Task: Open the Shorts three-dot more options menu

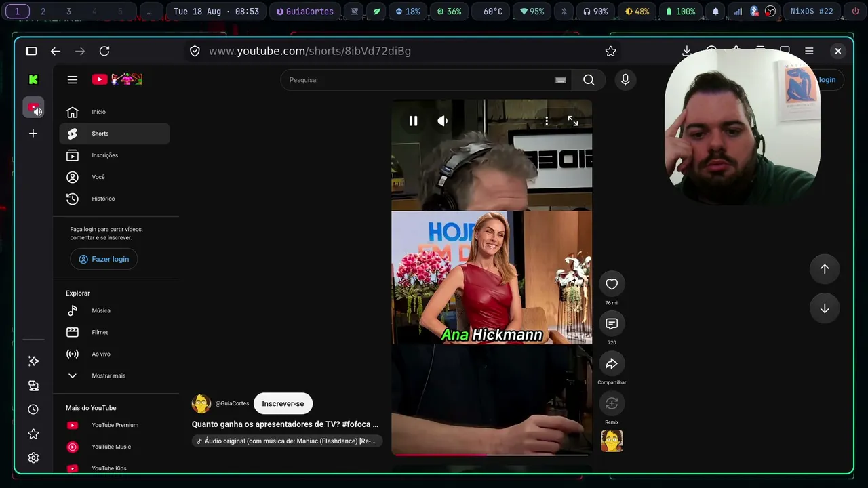Action: pyautogui.click(x=547, y=121)
